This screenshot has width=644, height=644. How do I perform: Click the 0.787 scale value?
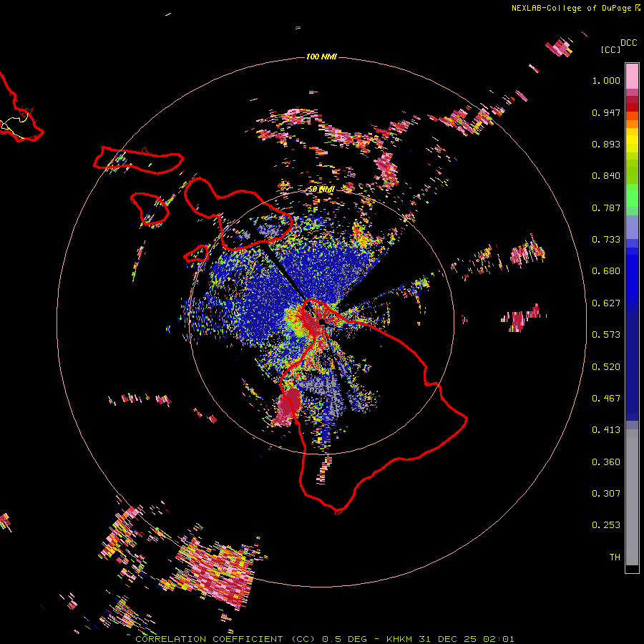click(x=606, y=208)
